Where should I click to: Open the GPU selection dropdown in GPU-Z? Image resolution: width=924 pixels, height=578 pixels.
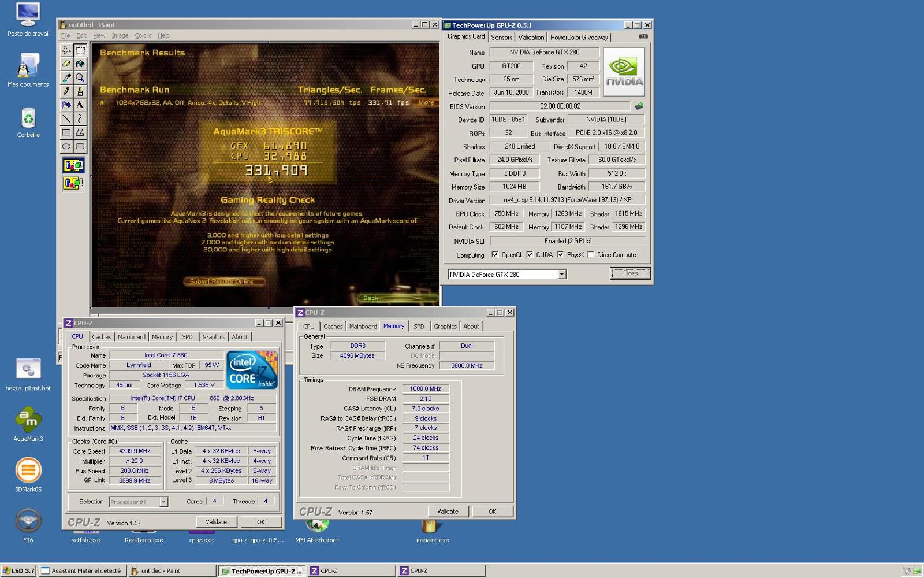[562, 275]
